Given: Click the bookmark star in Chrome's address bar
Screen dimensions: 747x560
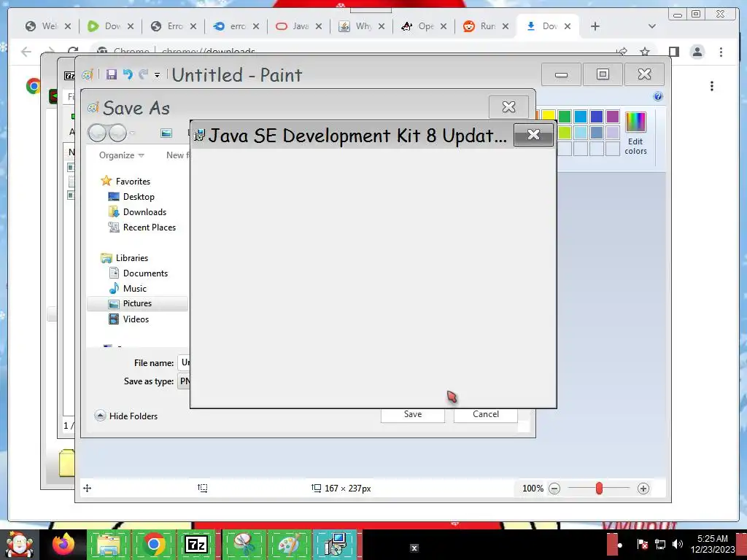Looking at the screenshot, I should click(x=645, y=52).
